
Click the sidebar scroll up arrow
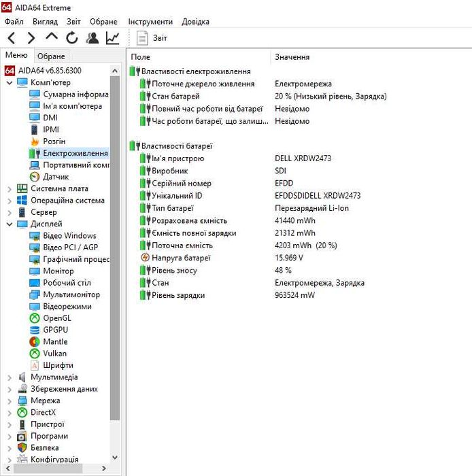115,71
